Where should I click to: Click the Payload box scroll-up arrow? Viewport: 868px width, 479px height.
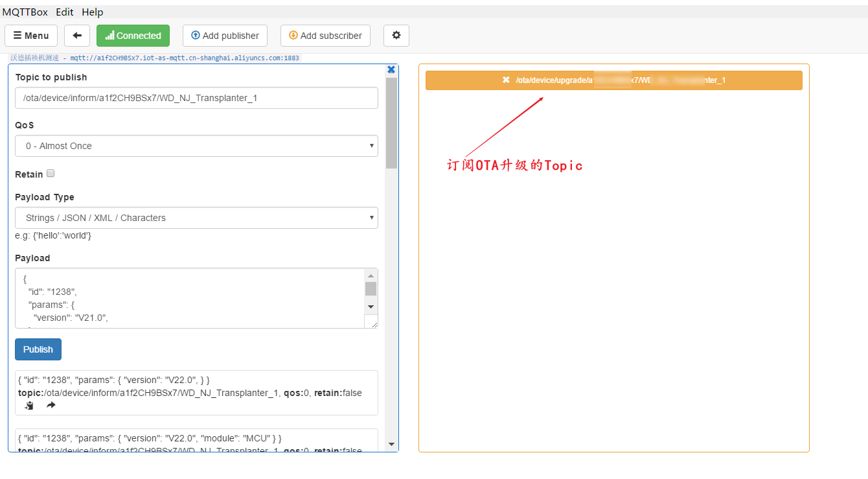point(371,275)
